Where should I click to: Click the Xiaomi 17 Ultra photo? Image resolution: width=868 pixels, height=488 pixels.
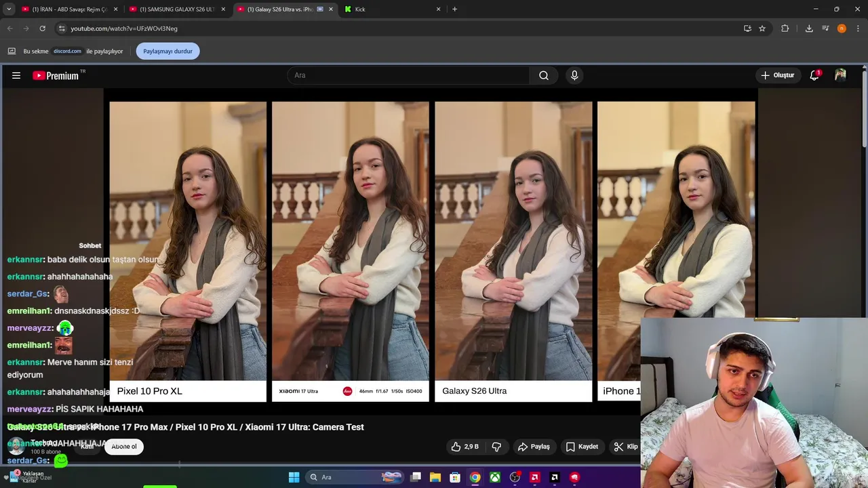click(351, 242)
